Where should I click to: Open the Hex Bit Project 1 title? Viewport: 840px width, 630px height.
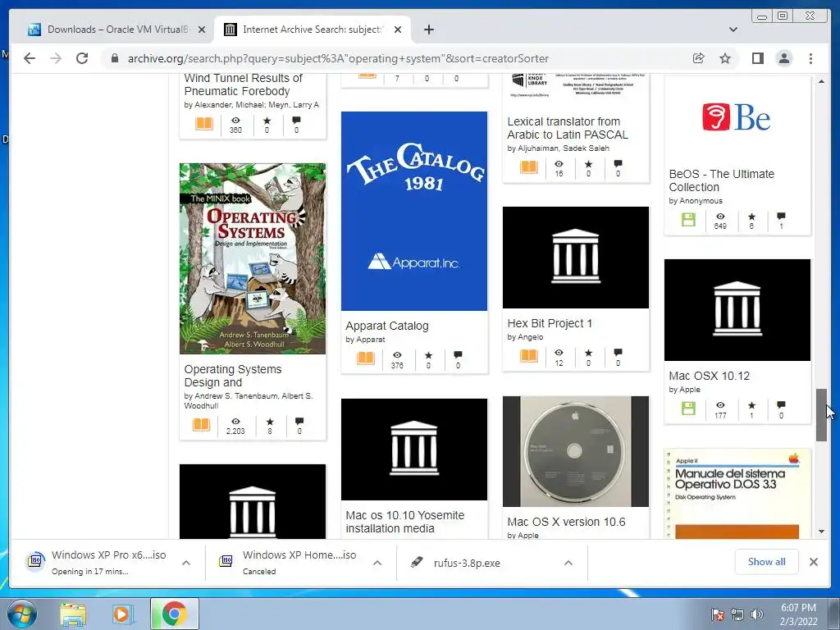coord(550,323)
